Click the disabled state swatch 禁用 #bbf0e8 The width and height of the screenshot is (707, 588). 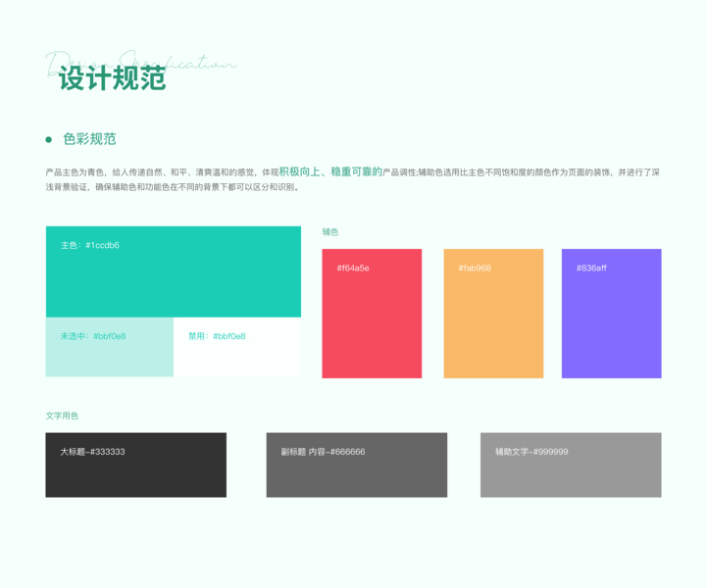(237, 347)
